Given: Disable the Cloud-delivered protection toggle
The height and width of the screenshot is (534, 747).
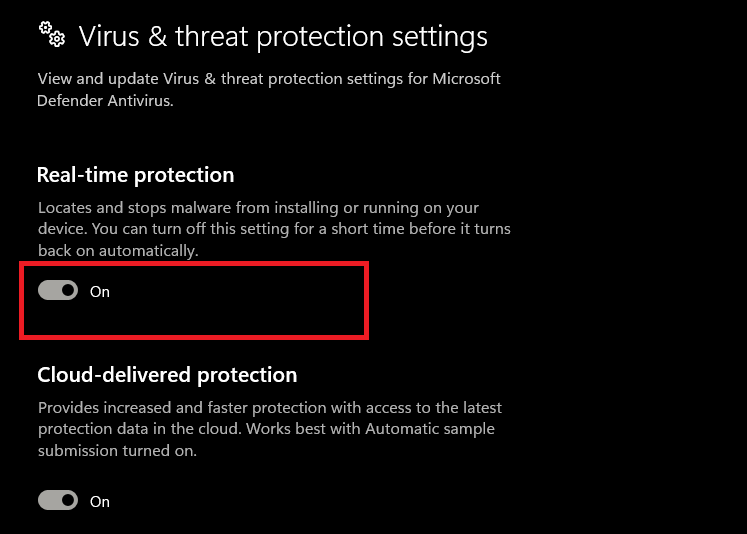Looking at the screenshot, I should (58, 500).
